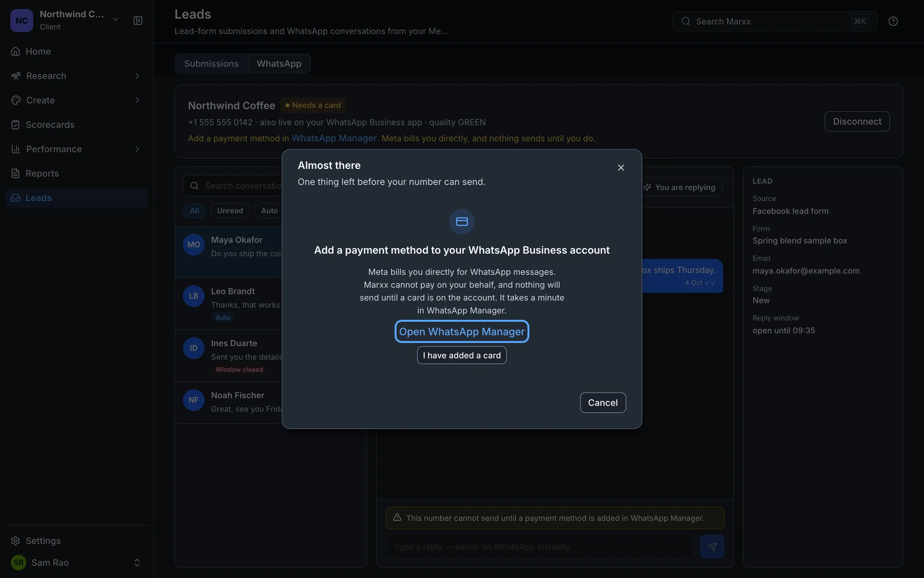Toggle the You are replying control
Screen dimensions: 924x578
[x=681, y=187]
